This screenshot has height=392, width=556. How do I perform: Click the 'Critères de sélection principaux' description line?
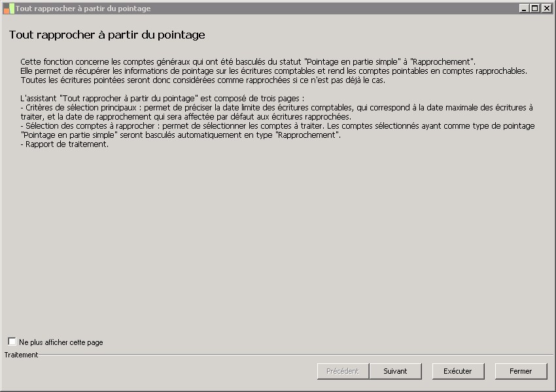pyautogui.click(x=277, y=107)
